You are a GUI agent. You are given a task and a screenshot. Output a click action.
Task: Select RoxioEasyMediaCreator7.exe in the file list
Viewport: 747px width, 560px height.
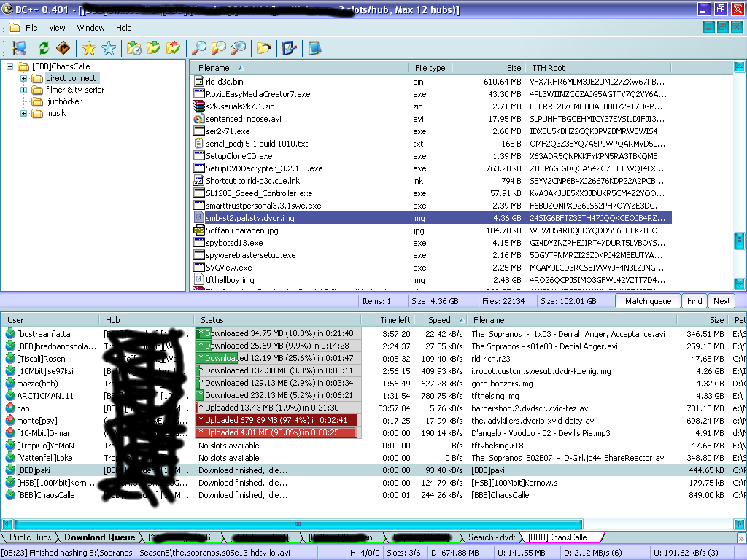pyautogui.click(x=258, y=94)
